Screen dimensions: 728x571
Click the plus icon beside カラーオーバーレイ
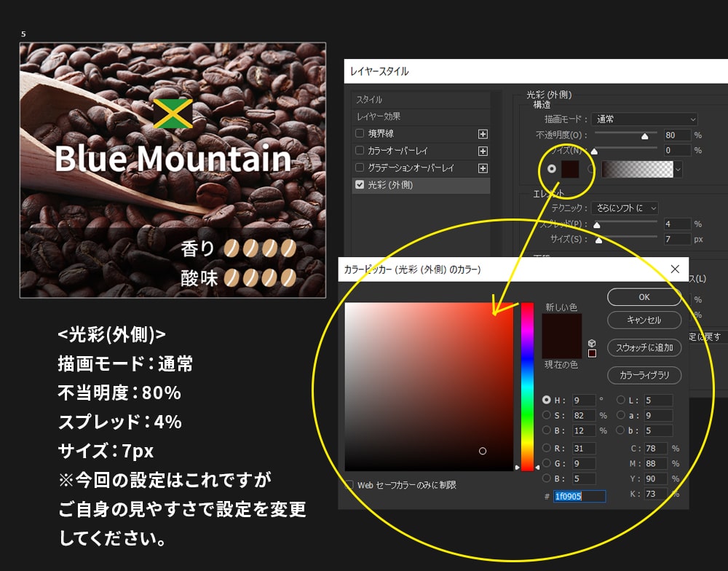[x=484, y=151]
